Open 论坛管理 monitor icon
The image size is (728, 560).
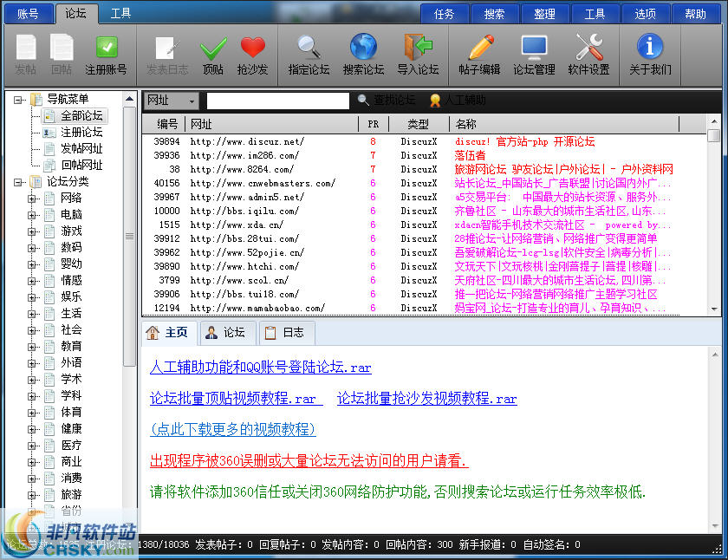coord(535,55)
